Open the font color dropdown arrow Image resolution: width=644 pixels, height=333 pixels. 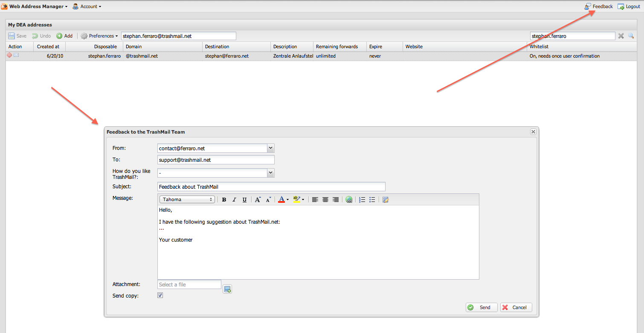[287, 199]
